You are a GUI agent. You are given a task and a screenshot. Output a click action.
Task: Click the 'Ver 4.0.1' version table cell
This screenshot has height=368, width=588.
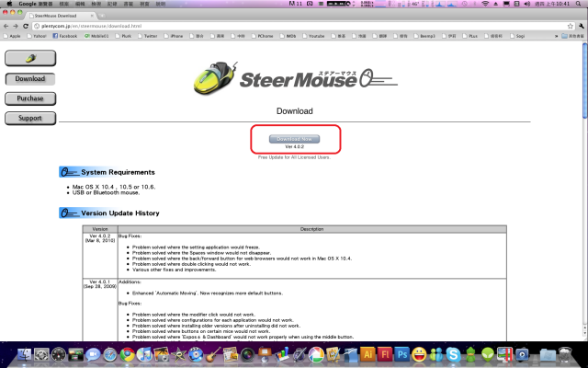(x=100, y=310)
